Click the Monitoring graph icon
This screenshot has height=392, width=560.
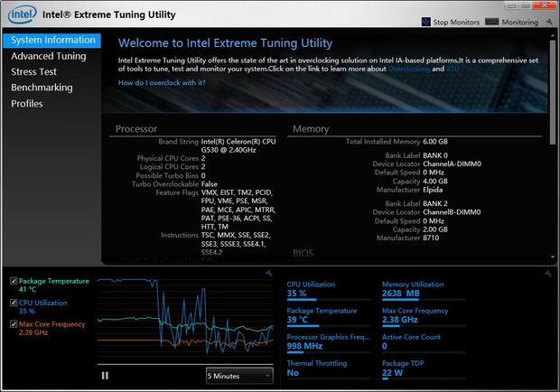(x=491, y=22)
